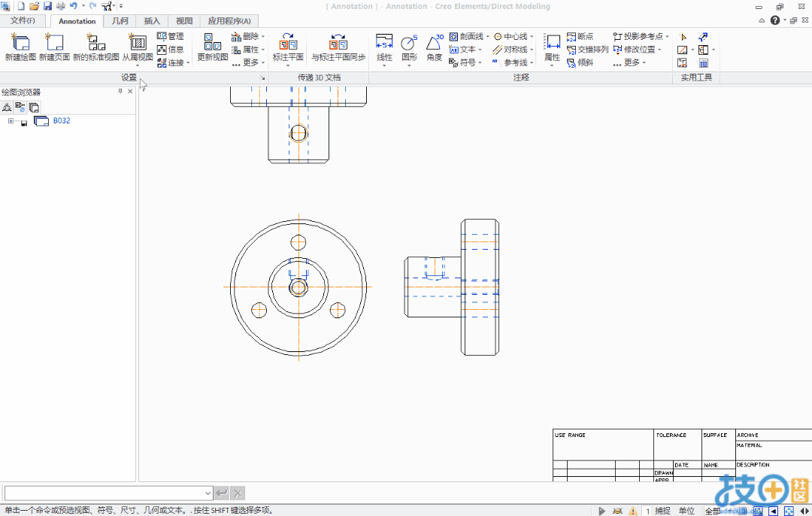Click the Help question mark icon
Image resolution: width=812 pixels, height=516 pixels.
[774, 20]
